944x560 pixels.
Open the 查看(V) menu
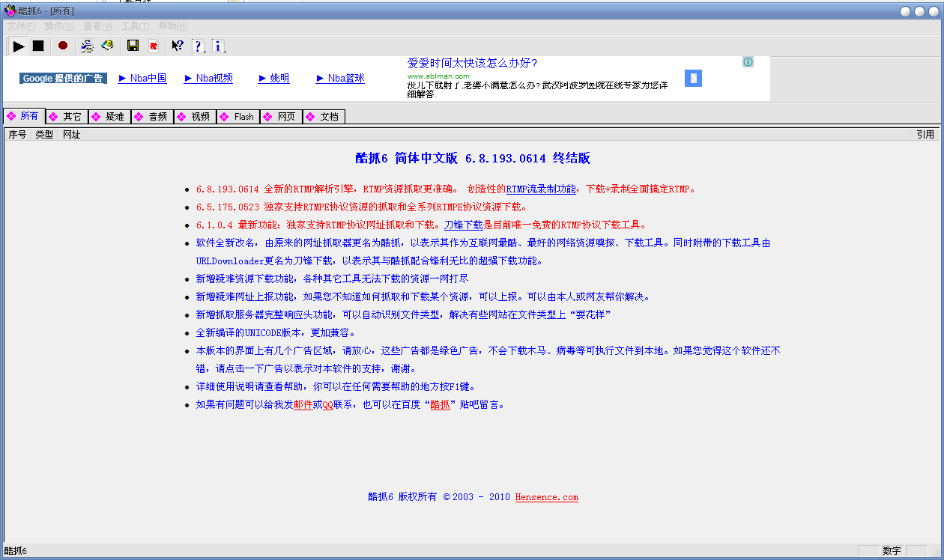(97, 26)
